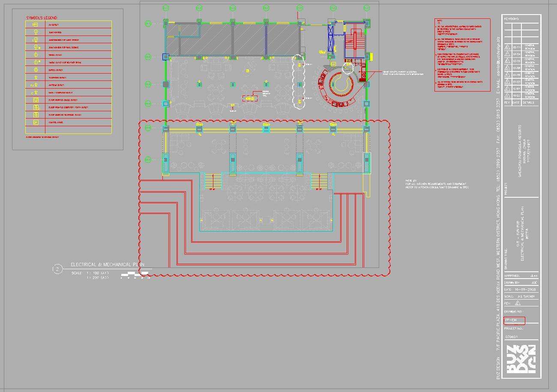Select the junction box symbol in legend
Image resolution: width=557 pixels, height=392 pixels.
pos(36,32)
